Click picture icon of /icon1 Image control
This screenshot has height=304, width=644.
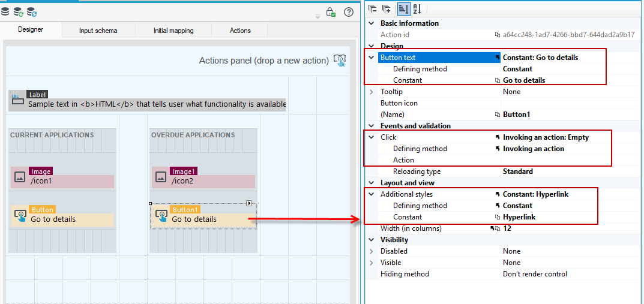click(20, 177)
